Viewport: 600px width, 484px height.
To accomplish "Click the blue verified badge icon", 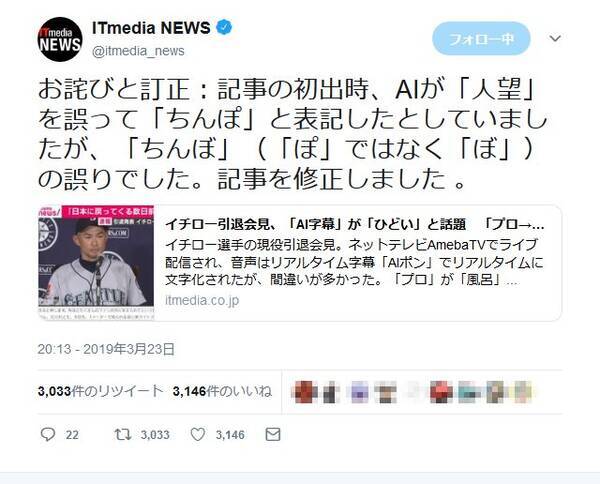I will 224,28.
